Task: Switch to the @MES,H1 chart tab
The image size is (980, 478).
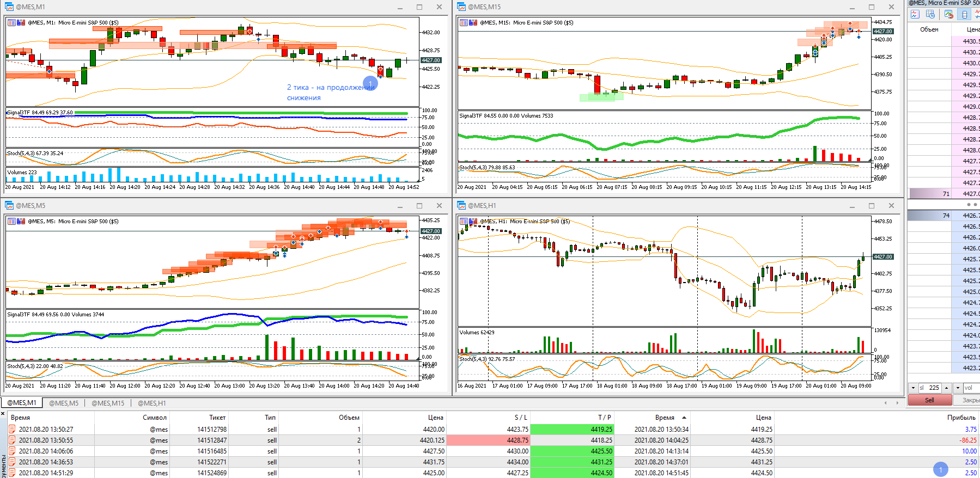Action: tap(151, 403)
